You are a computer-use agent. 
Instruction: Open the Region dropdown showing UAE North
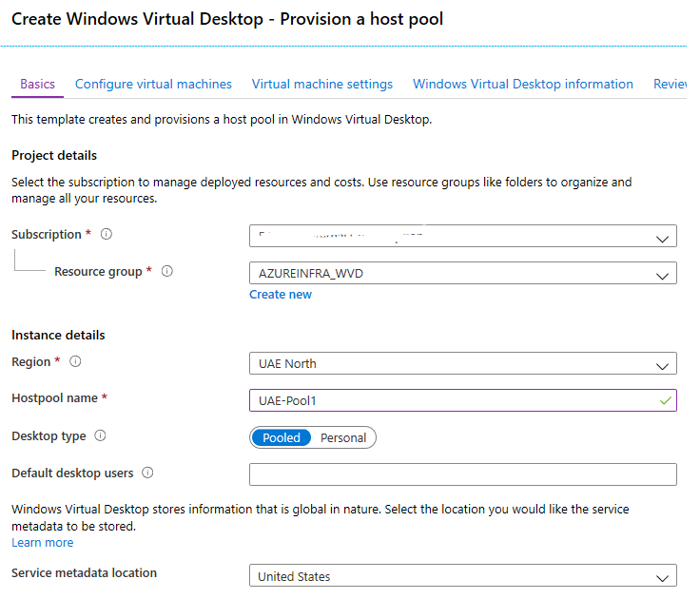click(x=463, y=364)
